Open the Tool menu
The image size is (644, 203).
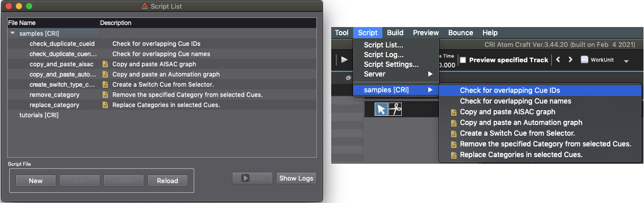pyautogui.click(x=342, y=33)
